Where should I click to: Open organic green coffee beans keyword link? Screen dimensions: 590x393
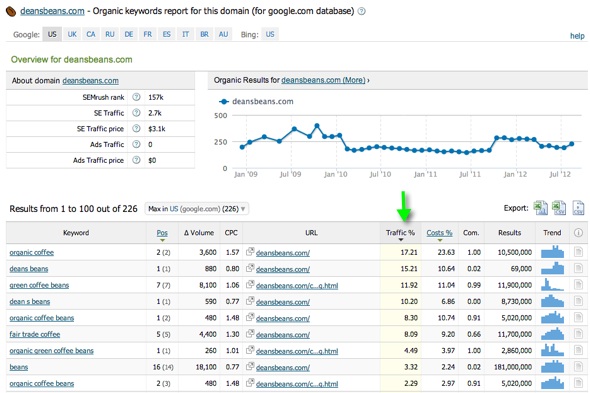click(52, 350)
